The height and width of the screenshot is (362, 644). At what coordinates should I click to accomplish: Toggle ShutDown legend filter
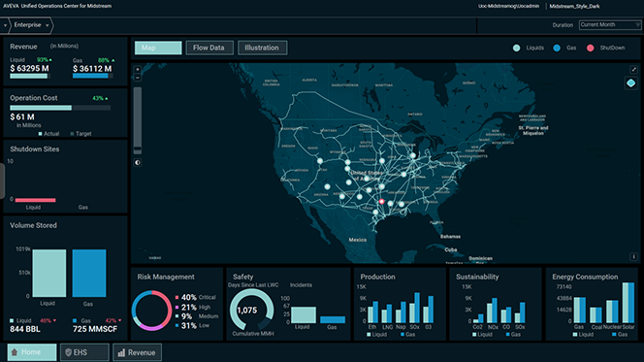[606, 49]
